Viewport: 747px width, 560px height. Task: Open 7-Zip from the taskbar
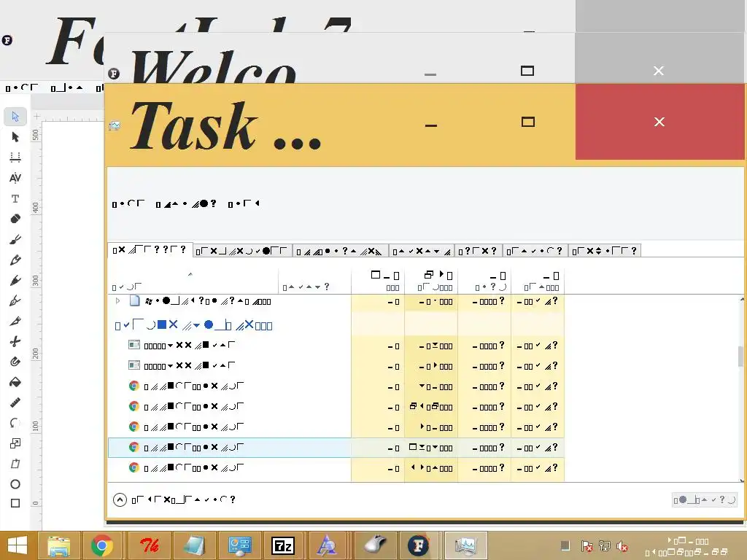(282, 545)
